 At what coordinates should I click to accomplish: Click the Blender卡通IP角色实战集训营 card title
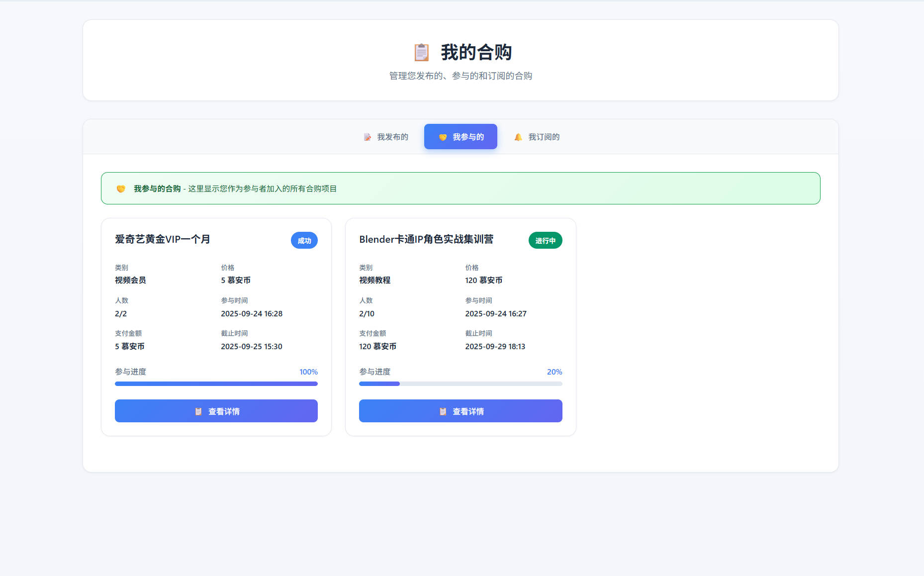tap(426, 239)
